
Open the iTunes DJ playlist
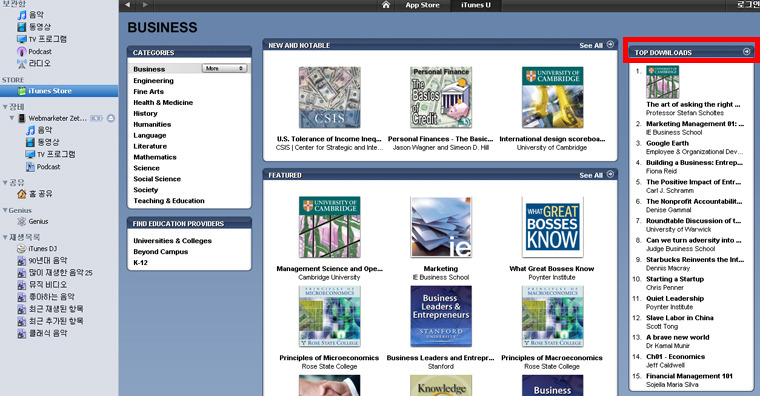point(37,249)
